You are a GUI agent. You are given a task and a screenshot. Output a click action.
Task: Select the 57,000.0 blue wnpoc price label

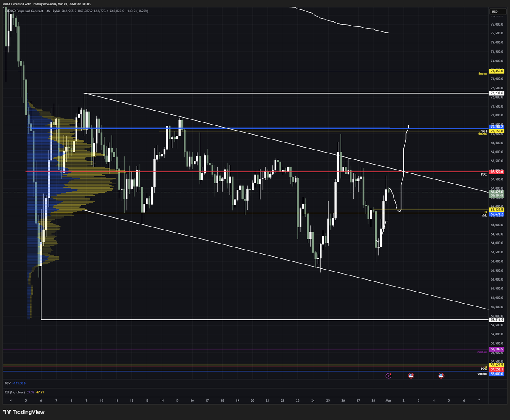496,374
